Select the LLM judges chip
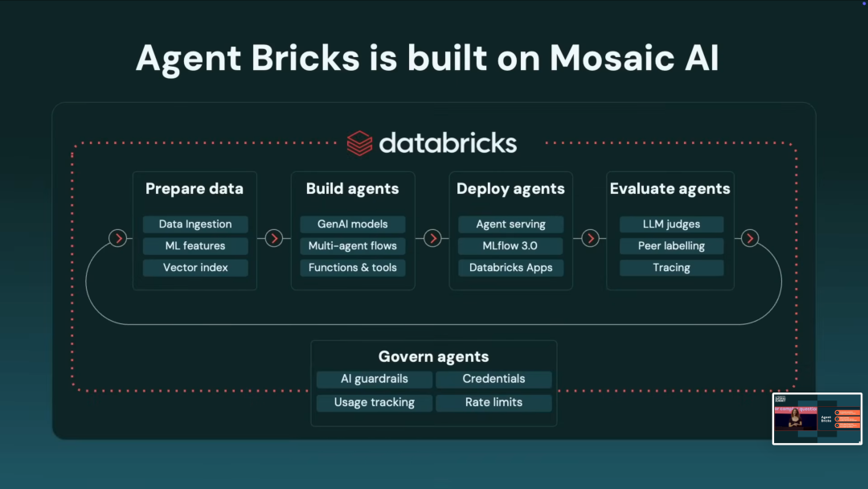This screenshot has height=489, width=868. (671, 224)
